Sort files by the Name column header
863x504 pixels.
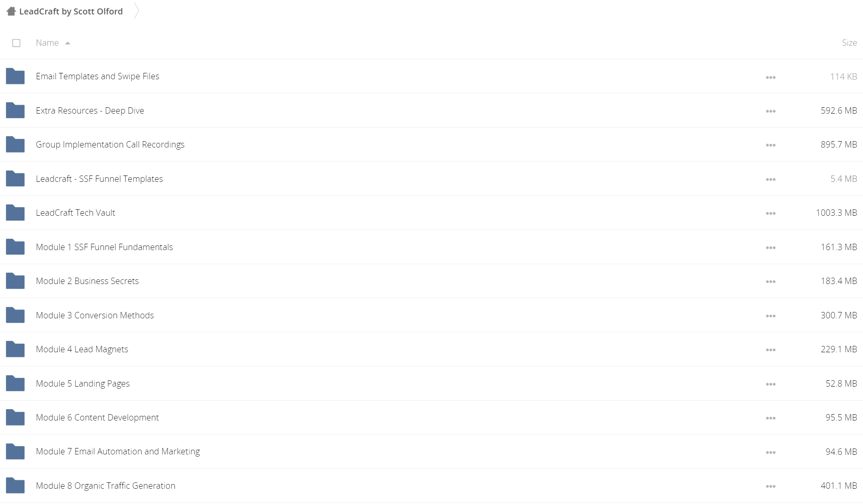[x=47, y=43]
